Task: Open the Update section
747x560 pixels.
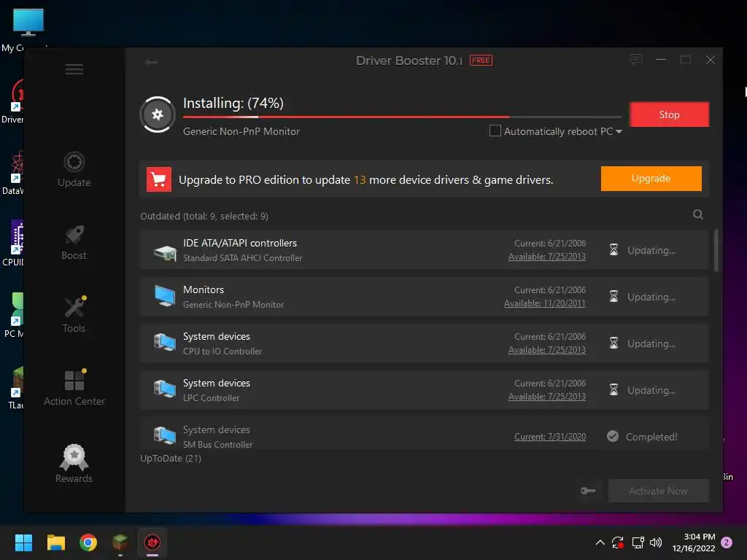Action: coord(74,169)
